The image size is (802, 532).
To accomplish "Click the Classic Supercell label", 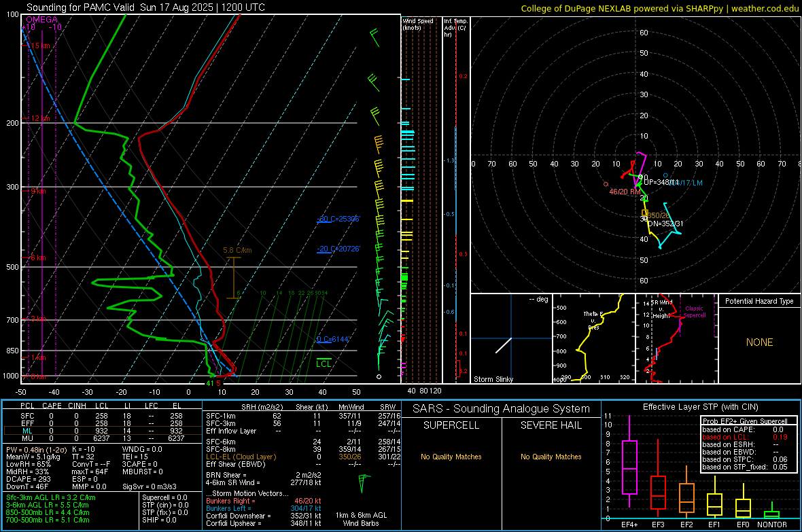I will point(695,312).
